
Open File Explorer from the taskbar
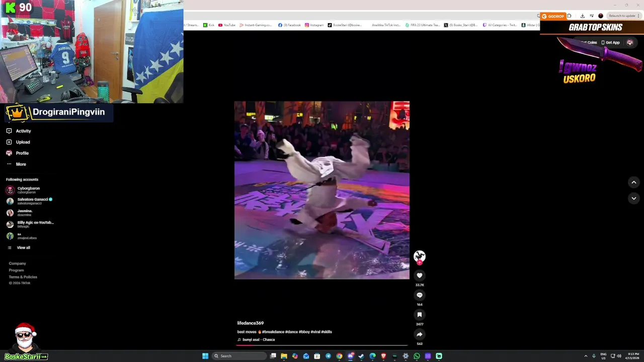284,356
